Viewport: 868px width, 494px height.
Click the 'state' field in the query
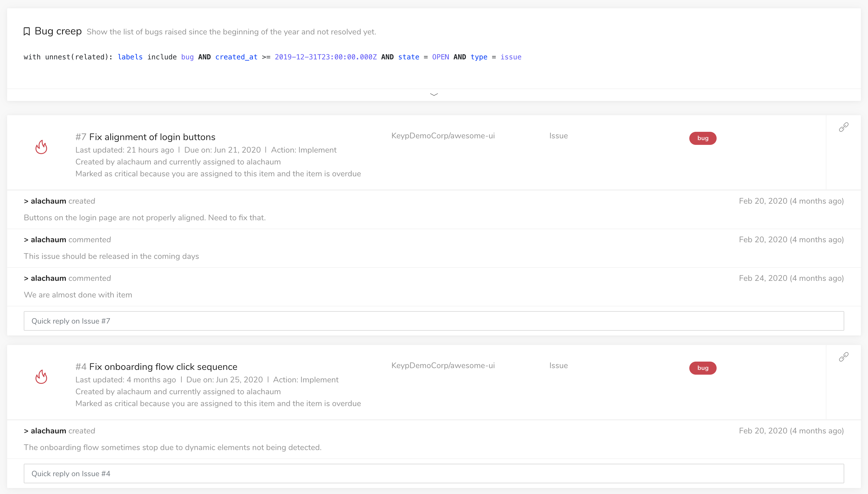[408, 57]
